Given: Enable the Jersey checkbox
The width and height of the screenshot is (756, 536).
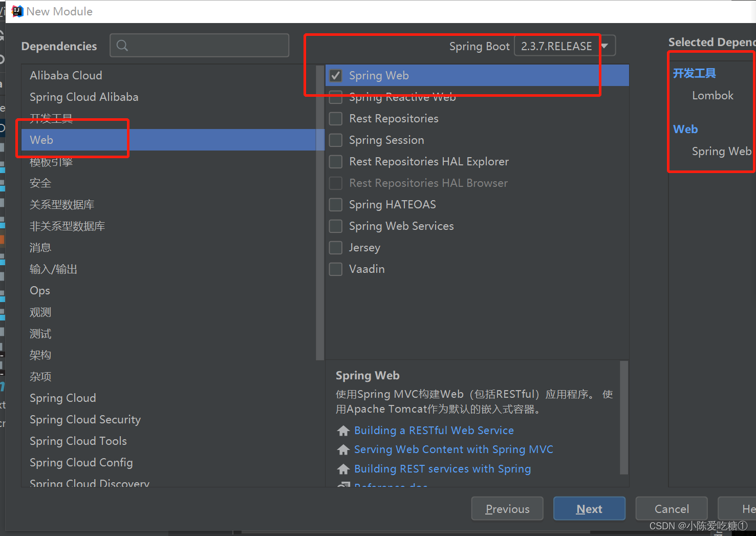Looking at the screenshot, I should [336, 248].
